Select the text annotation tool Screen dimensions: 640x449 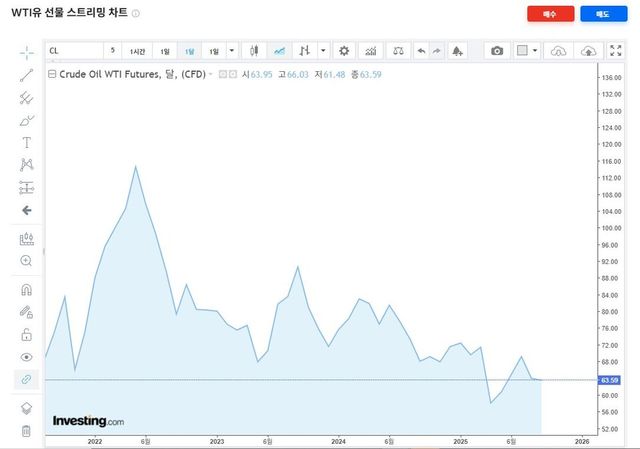tap(27, 142)
